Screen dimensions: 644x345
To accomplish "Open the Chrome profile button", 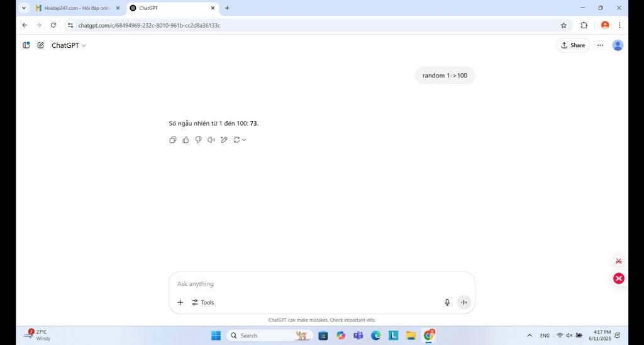I will coord(604,25).
